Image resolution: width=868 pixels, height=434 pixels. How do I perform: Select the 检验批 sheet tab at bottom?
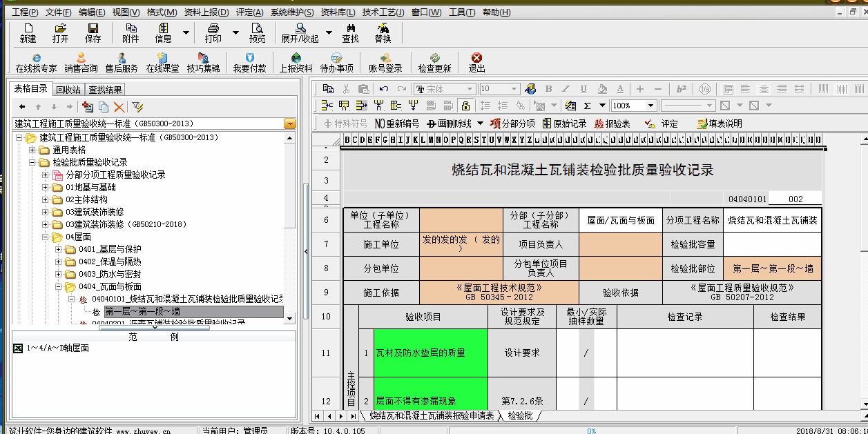pyautogui.click(x=520, y=415)
